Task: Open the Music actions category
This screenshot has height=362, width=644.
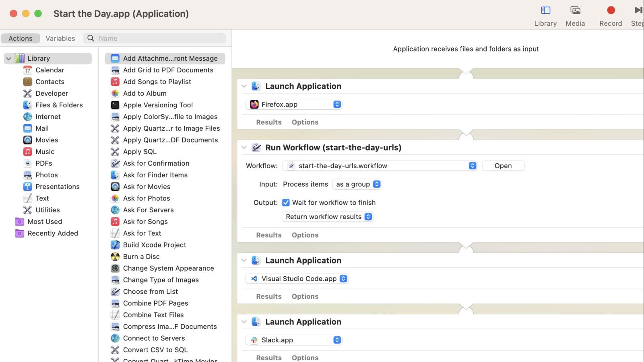Action: 45,151
